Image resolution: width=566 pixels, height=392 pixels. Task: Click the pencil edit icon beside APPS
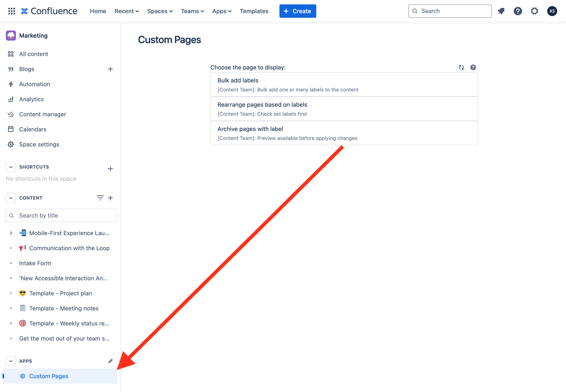point(110,361)
